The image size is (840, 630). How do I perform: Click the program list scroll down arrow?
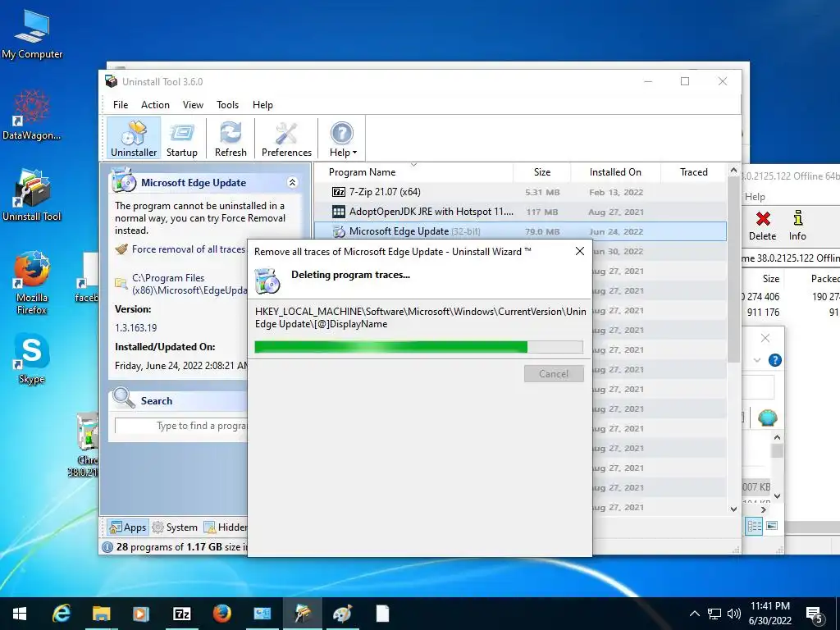click(x=733, y=509)
